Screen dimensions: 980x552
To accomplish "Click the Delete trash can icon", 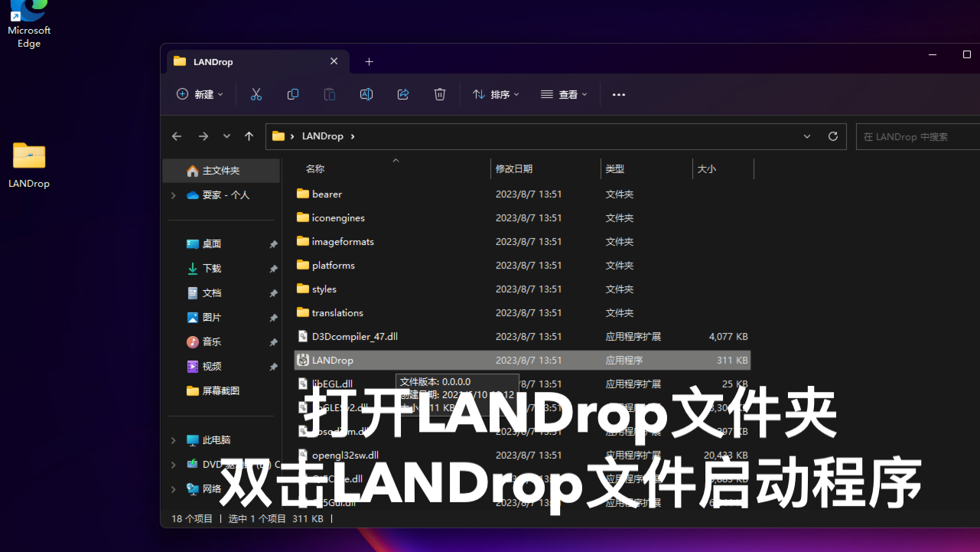I will (x=440, y=94).
